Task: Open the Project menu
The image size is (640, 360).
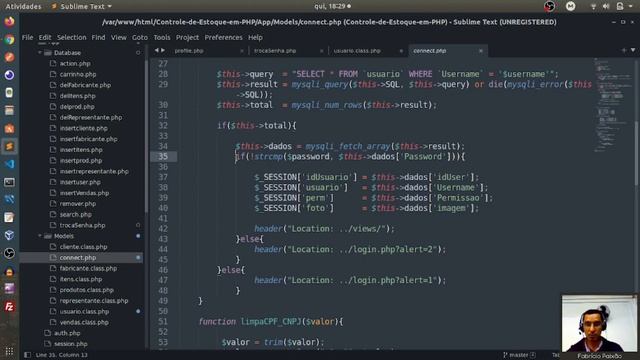Action: (187, 37)
